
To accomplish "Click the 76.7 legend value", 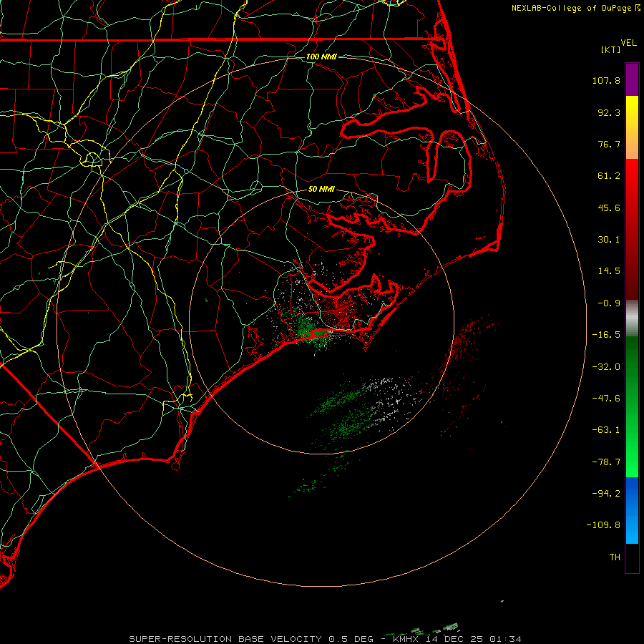I will 609,144.
